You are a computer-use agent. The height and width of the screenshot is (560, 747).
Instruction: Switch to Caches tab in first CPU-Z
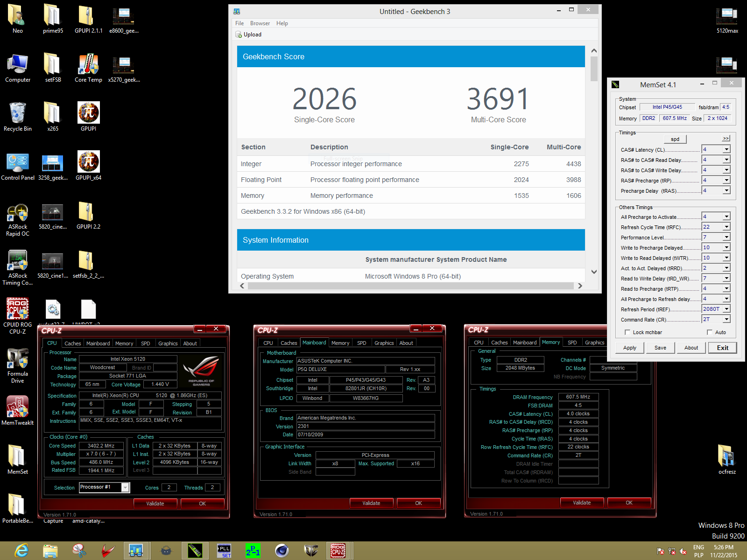tap(73, 343)
